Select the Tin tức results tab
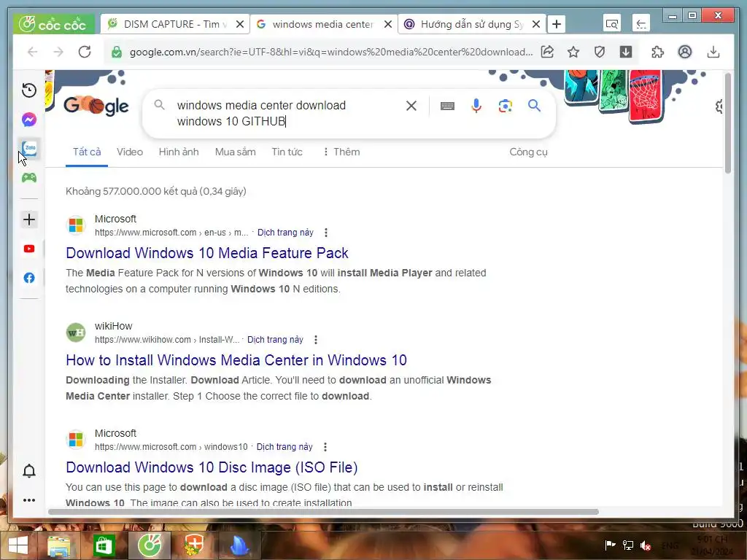 click(287, 152)
